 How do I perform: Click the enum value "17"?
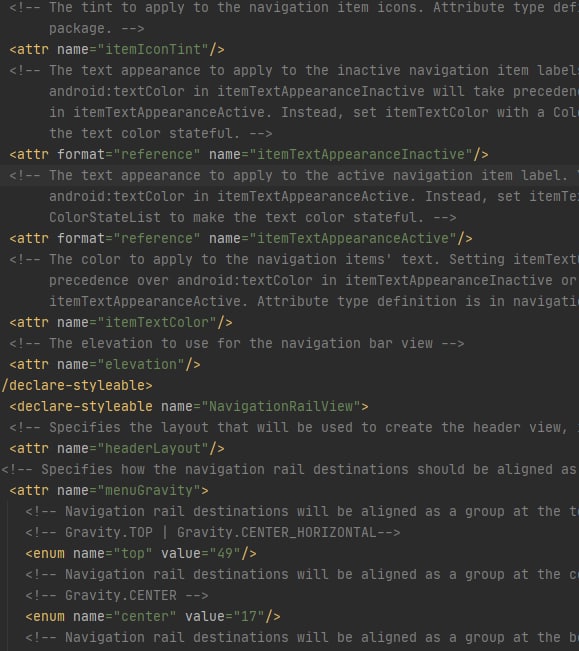(249, 616)
